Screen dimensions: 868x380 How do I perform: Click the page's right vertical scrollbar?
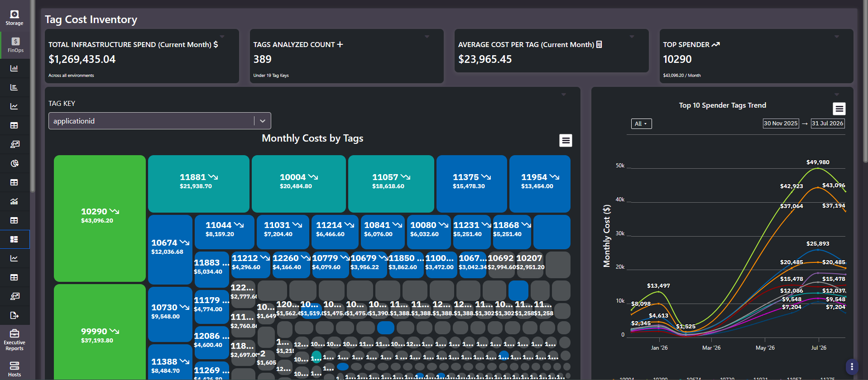[x=865, y=81]
